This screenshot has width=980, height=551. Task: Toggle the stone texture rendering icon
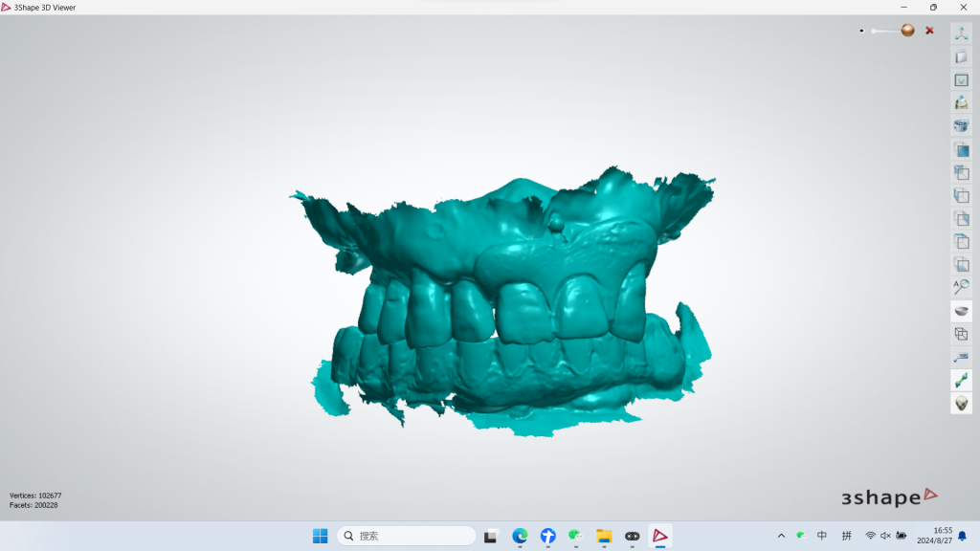(961, 403)
